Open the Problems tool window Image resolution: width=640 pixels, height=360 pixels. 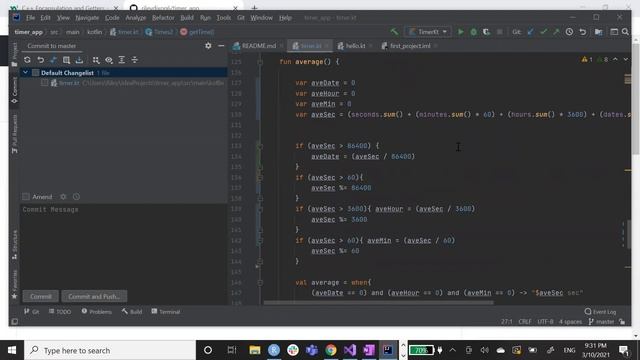click(96, 312)
